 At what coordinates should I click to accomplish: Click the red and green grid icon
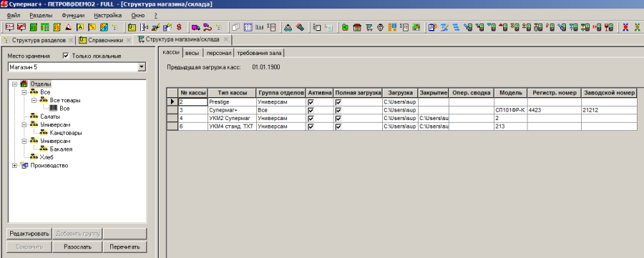tap(416, 27)
